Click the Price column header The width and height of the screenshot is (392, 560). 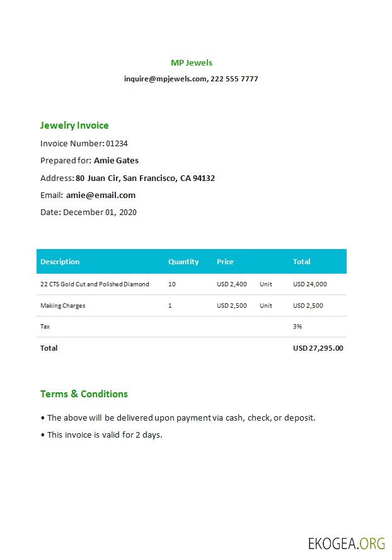click(225, 262)
